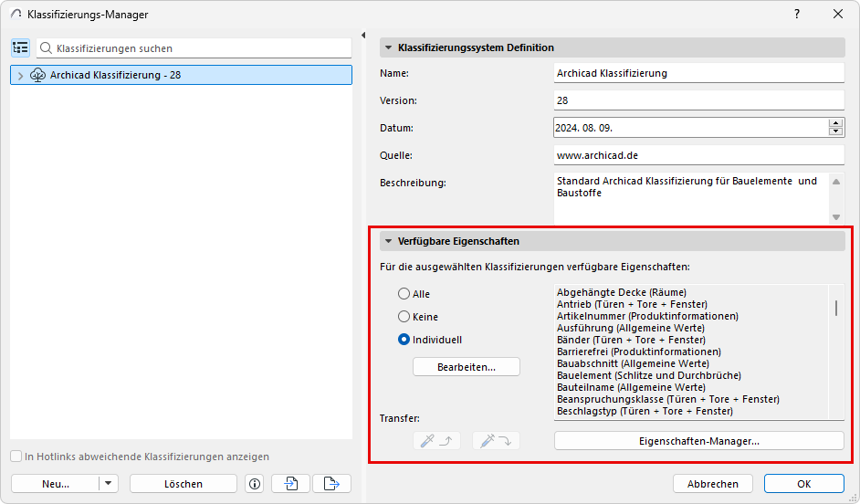Select the Individuell radio button
Viewport: 860px width, 504px height.
click(x=404, y=340)
